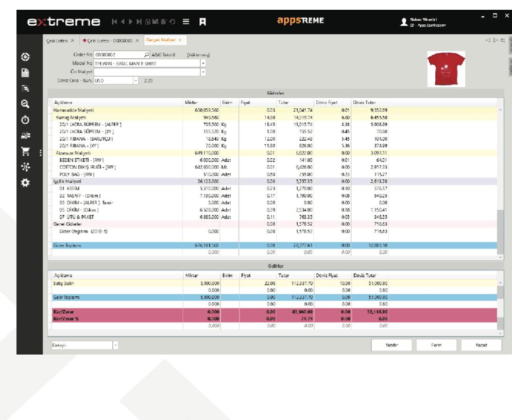Screen dimensions: 512x420
Task: Click the Form button
Action: 436,345
